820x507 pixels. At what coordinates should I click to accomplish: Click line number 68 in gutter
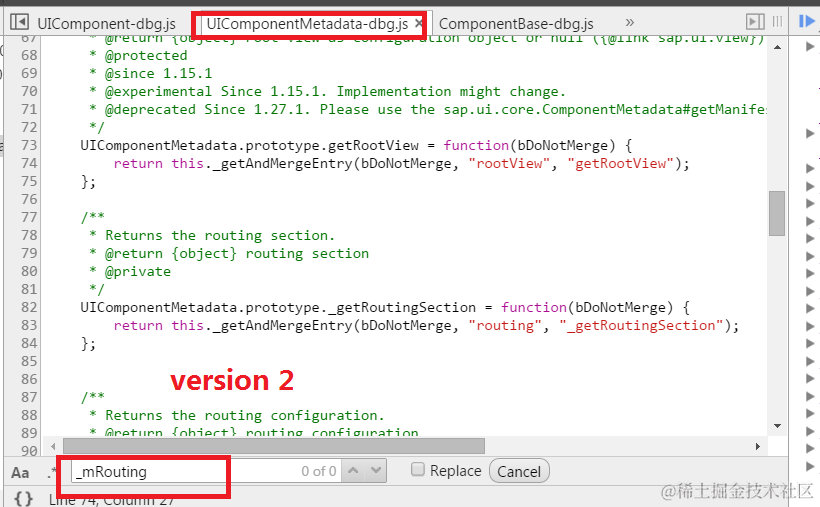click(29, 55)
